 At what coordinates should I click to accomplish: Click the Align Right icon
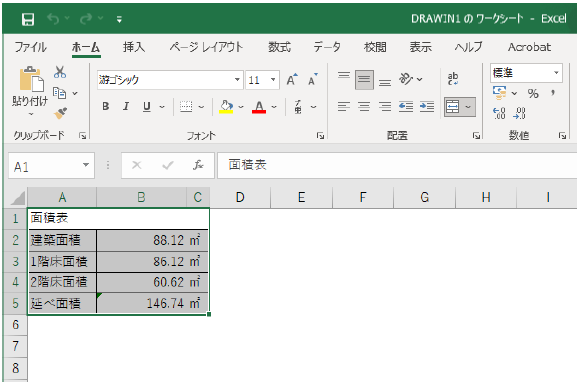pyautogui.click(x=385, y=107)
